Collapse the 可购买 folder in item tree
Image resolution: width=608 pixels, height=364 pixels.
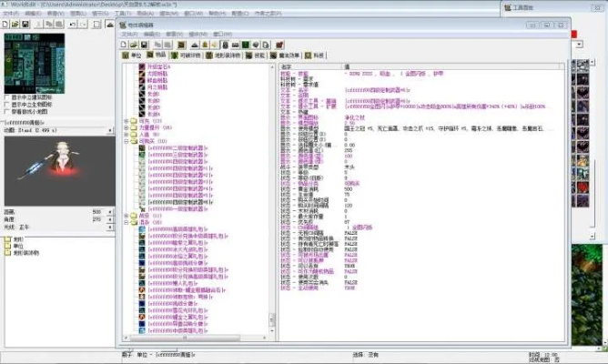125,141
